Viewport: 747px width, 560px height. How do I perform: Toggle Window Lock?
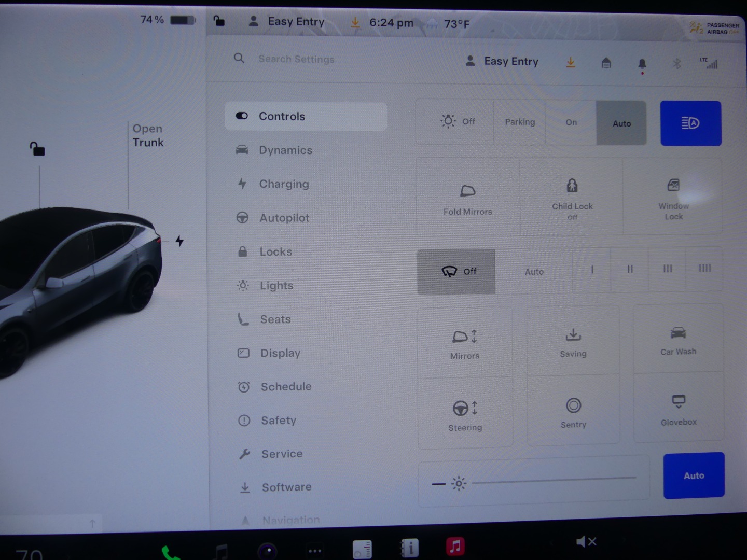[x=673, y=197]
